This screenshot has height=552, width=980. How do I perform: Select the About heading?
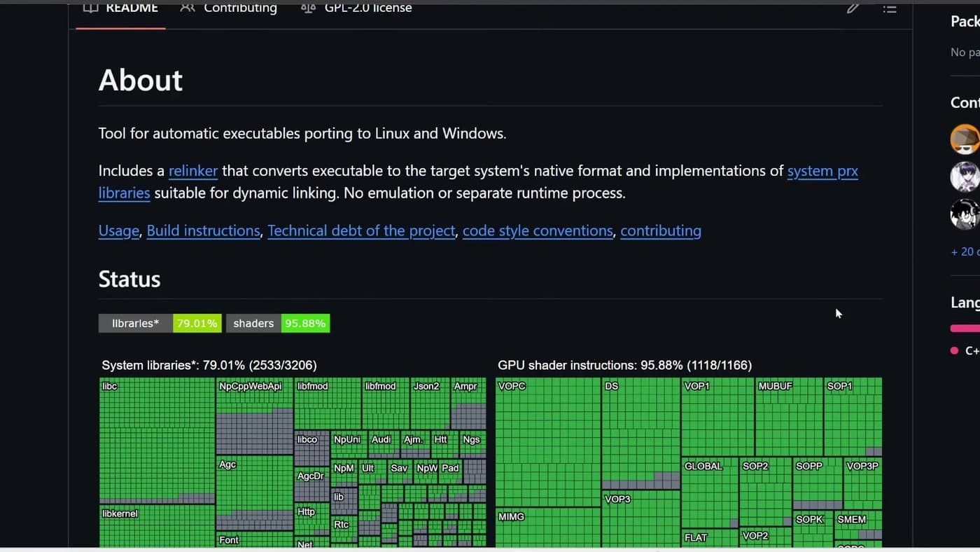point(141,81)
